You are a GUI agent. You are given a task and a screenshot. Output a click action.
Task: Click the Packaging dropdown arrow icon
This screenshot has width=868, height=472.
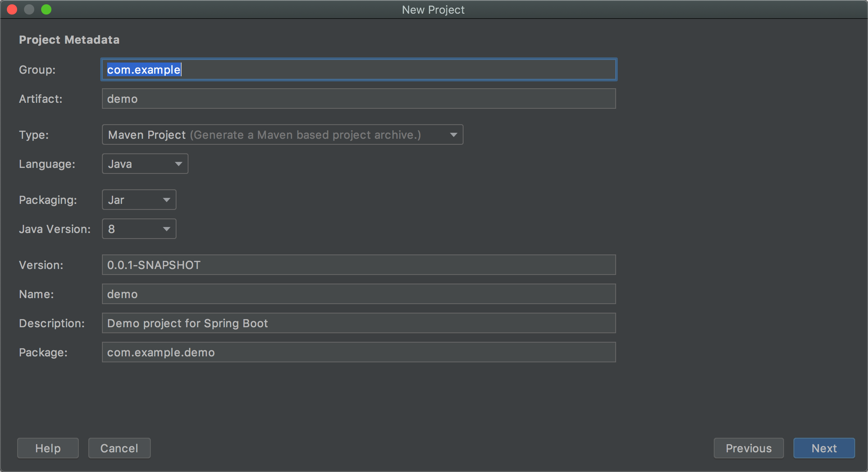pyautogui.click(x=166, y=200)
